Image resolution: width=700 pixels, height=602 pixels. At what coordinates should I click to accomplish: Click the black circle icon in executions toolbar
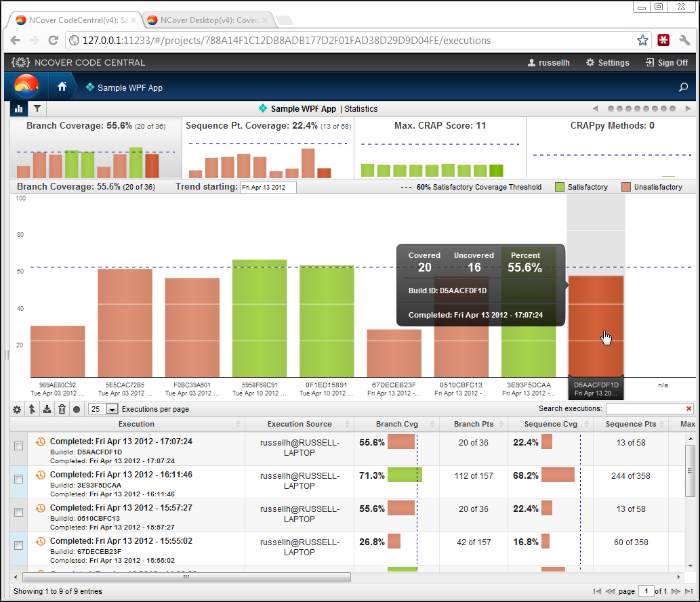pos(77,409)
